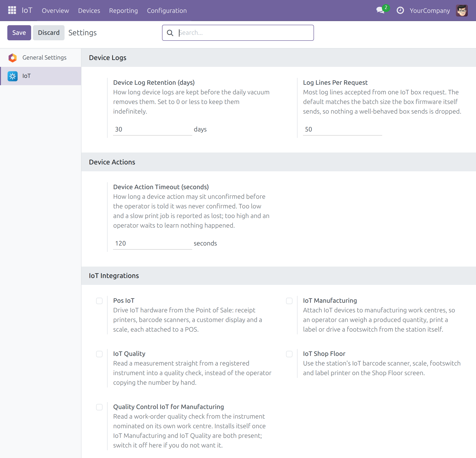Viewport: 476px width, 458px height.
Task: Select the General Settings hexagon icon
Action: click(12, 57)
